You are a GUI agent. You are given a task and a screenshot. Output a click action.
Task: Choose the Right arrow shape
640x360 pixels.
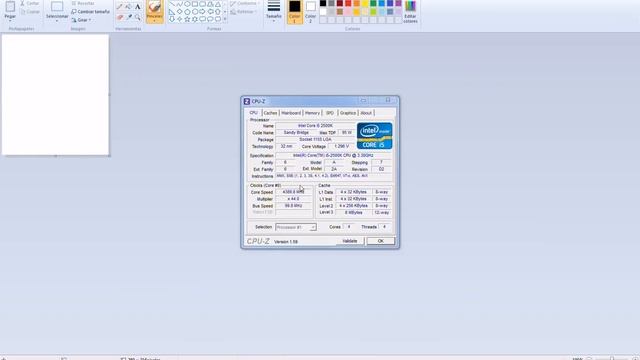click(203, 11)
